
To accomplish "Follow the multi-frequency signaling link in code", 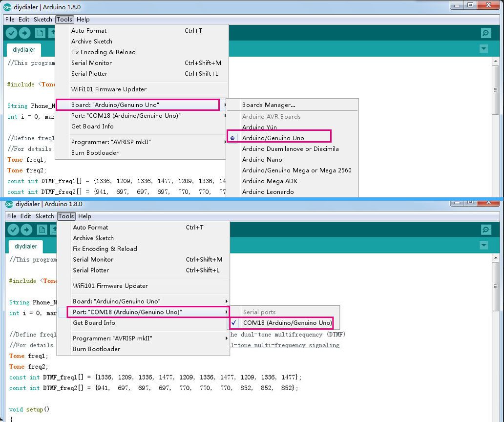I will (285, 345).
